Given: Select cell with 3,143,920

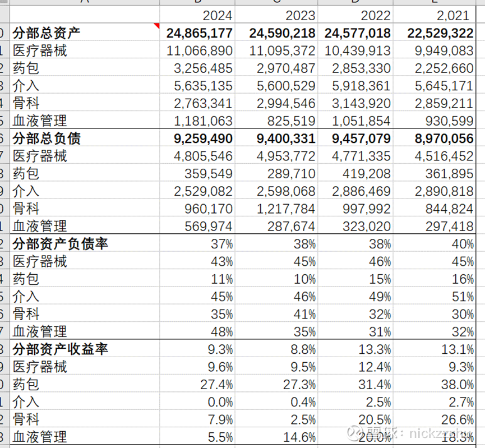Looking at the screenshot, I should [355, 103].
